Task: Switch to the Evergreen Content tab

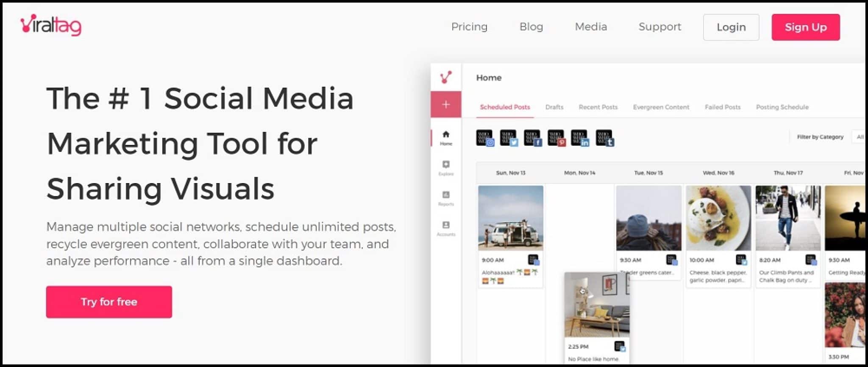Action: coord(661,107)
